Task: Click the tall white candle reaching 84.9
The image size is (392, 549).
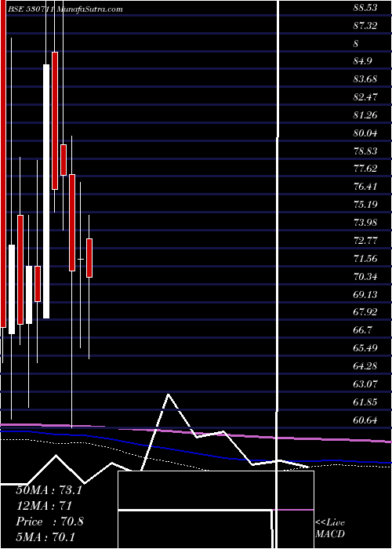Action: coord(46,191)
